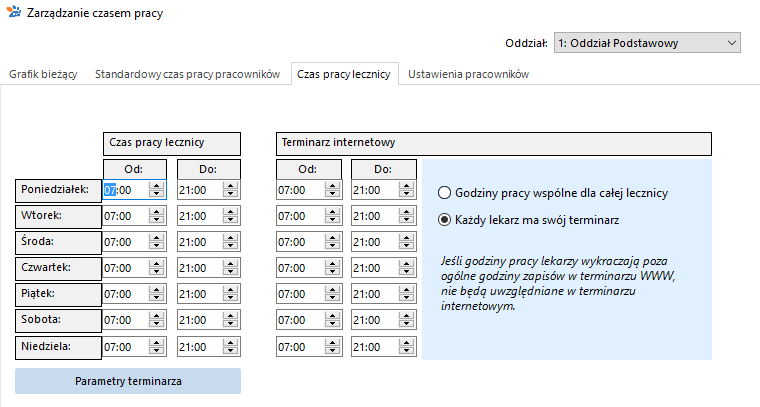
Task: Click the Niedziela clinic end time field
Action: [200, 347]
